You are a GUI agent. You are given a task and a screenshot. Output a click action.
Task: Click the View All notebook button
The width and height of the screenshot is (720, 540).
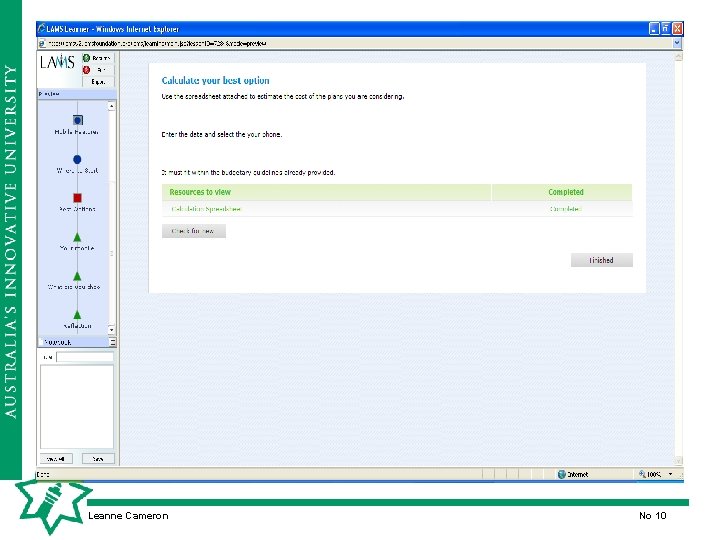click(56, 459)
